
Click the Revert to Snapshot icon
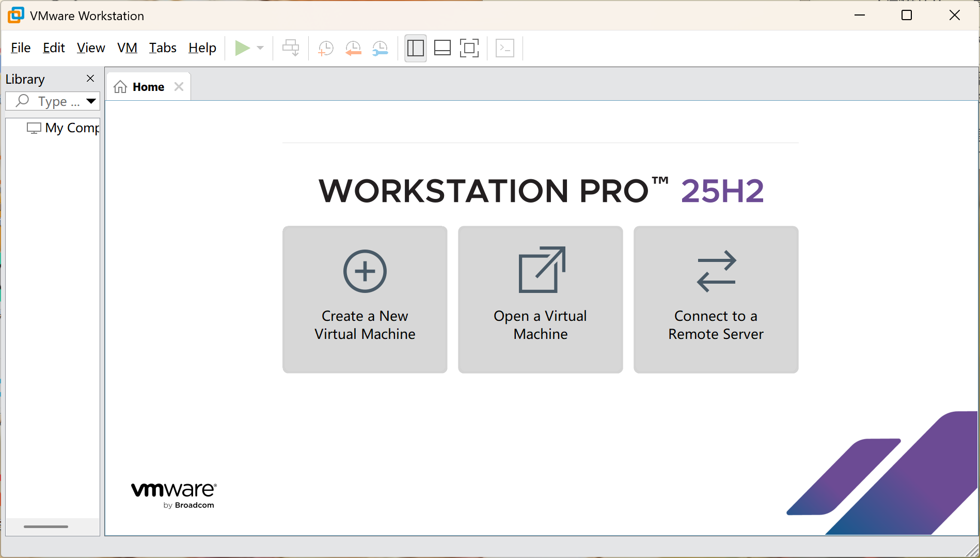coord(353,48)
